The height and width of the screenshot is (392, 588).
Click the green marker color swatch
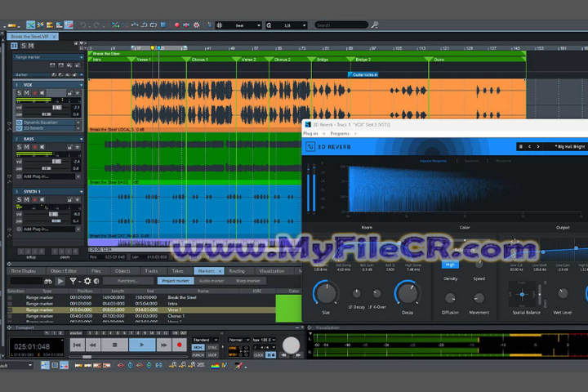288,309
